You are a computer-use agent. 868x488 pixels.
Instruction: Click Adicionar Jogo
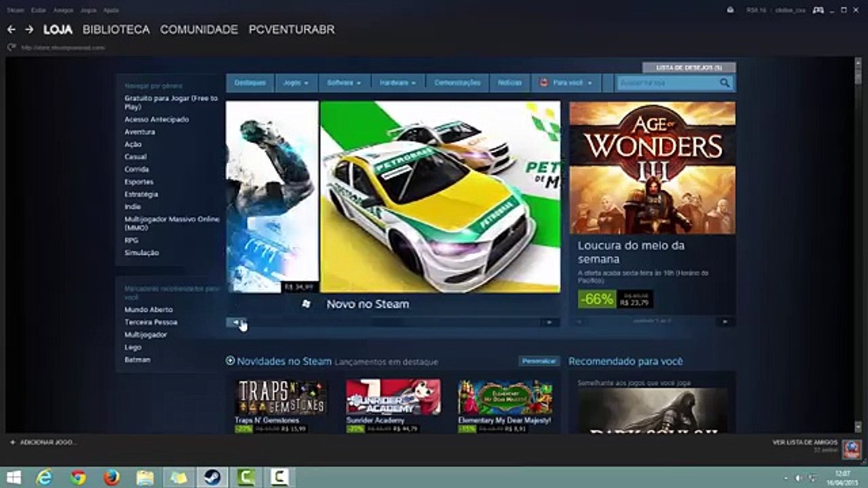[x=48, y=443]
